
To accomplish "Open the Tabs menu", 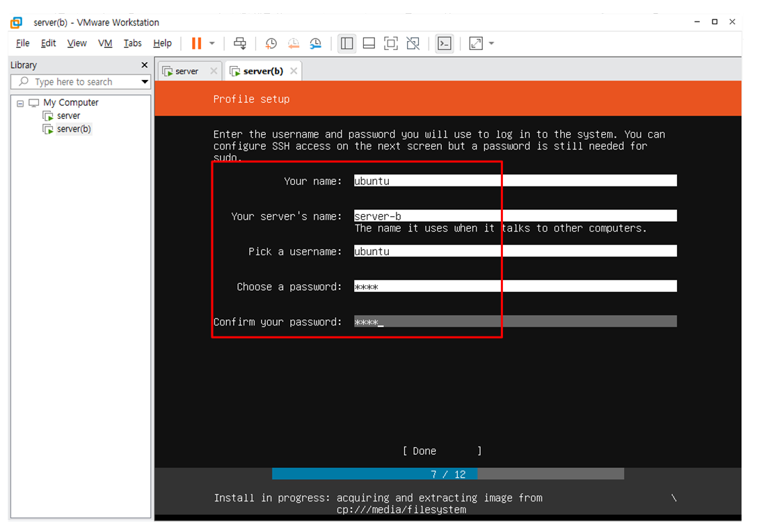I will (x=132, y=44).
